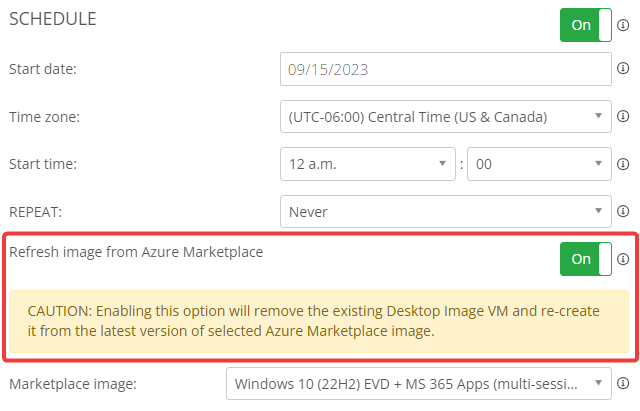Turn off the SCHEDULE toggle
The width and height of the screenshot is (640, 411).
[586, 25]
